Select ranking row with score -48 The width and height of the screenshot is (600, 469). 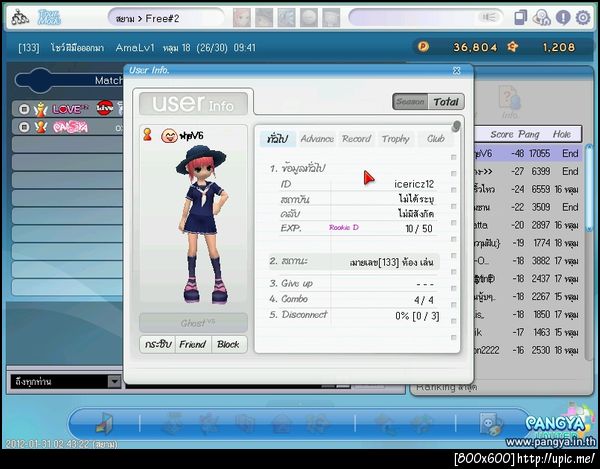pyautogui.click(x=528, y=153)
